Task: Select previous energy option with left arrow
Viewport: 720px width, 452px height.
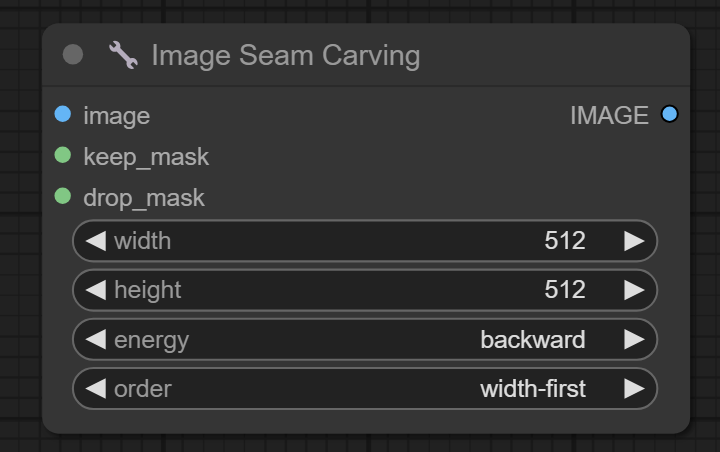Action: [96, 340]
